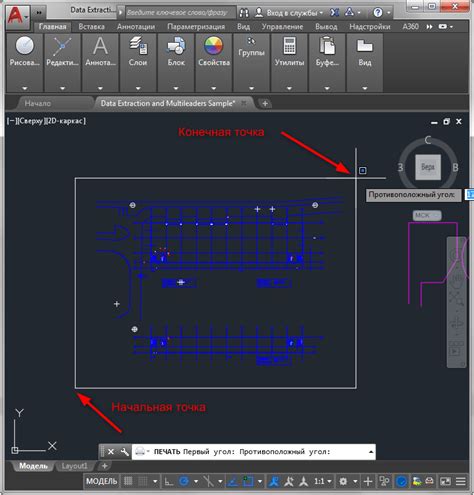The width and height of the screenshot is (474, 495).
Task: Expand the Слои panel dropdown arrow
Action: 138,88
